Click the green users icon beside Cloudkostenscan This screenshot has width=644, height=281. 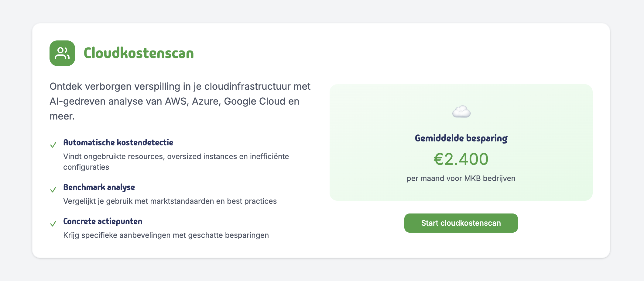pyautogui.click(x=62, y=53)
